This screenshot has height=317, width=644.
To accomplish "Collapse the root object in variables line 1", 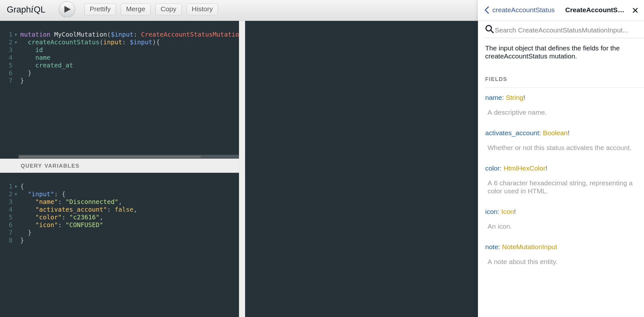I will pos(16,187).
